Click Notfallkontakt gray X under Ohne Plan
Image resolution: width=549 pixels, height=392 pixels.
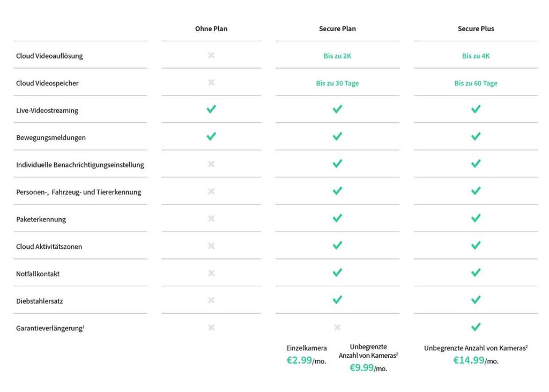[211, 273]
